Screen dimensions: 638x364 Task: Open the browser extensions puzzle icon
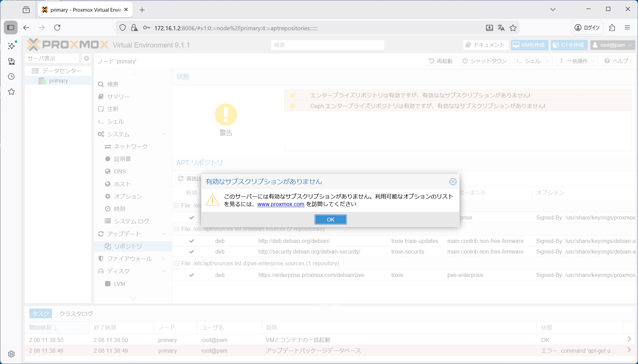(612, 28)
